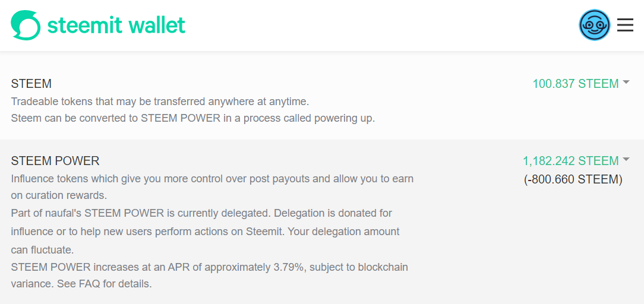Click the arrow beside 1,182.242 STEEM
Image resolution: width=644 pixels, height=304 pixels.
point(626,159)
